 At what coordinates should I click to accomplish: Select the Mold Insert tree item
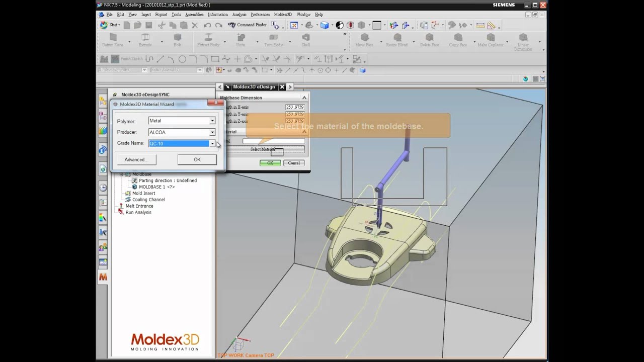pyautogui.click(x=143, y=194)
